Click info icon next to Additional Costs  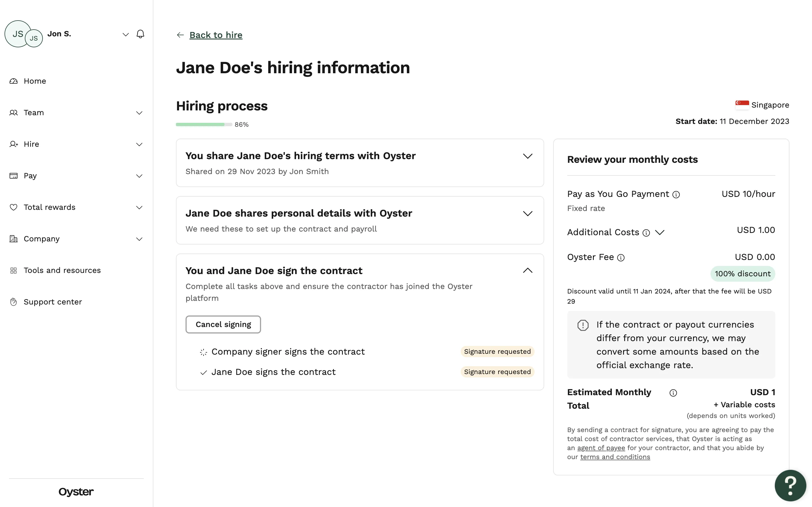(x=646, y=233)
